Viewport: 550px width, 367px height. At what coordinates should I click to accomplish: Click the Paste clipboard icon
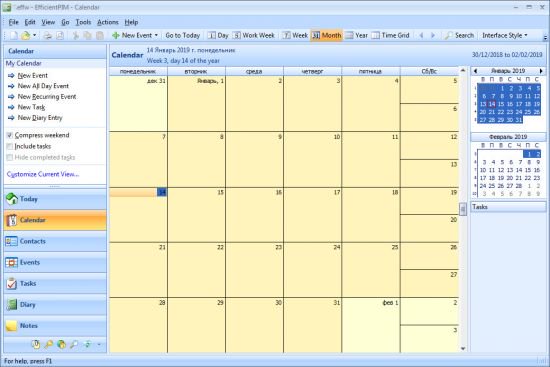point(100,35)
